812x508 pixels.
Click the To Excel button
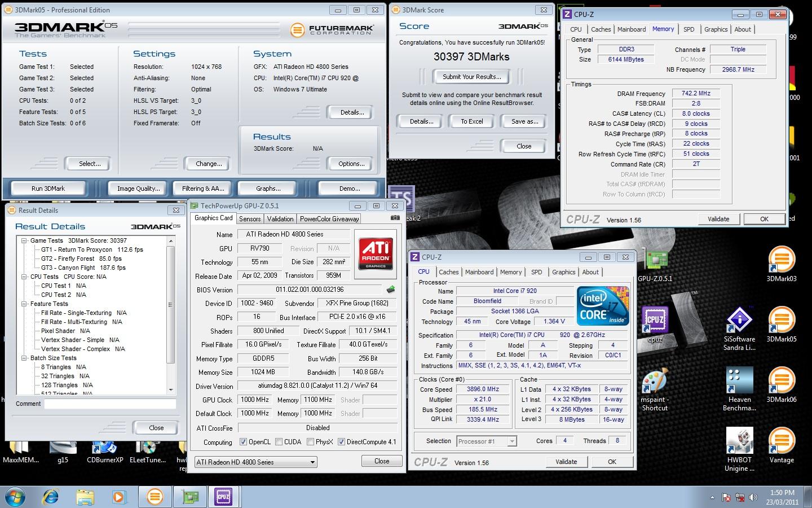(x=472, y=121)
